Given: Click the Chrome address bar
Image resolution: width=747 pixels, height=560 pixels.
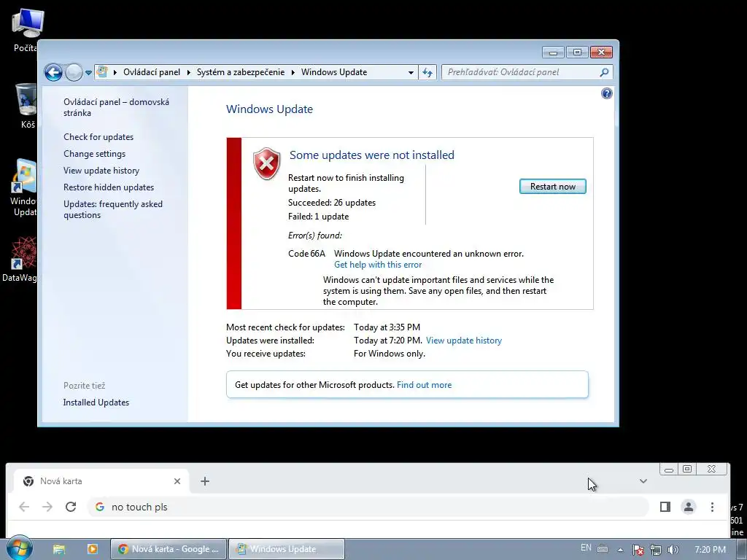Looking at the screenshot, I should tap(368, 507).
